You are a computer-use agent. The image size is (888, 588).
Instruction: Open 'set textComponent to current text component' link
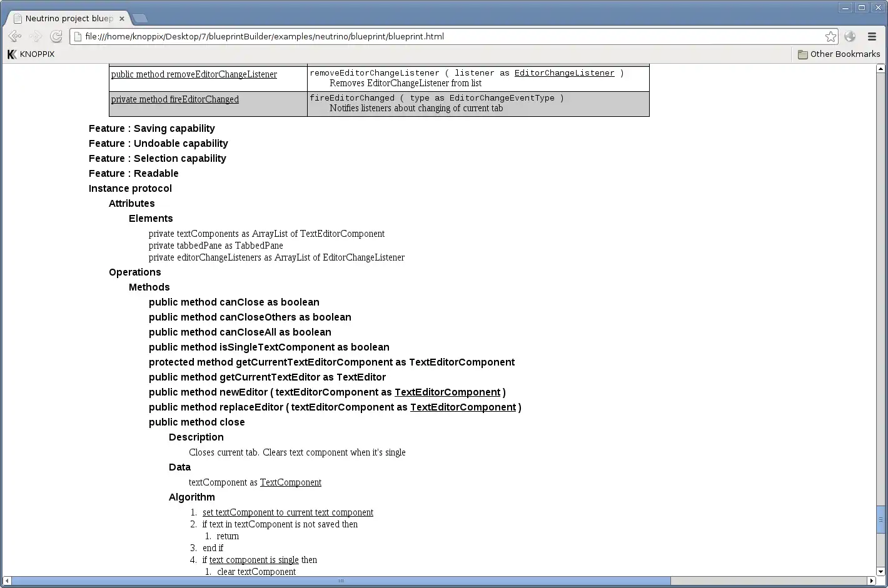point(288,512)
